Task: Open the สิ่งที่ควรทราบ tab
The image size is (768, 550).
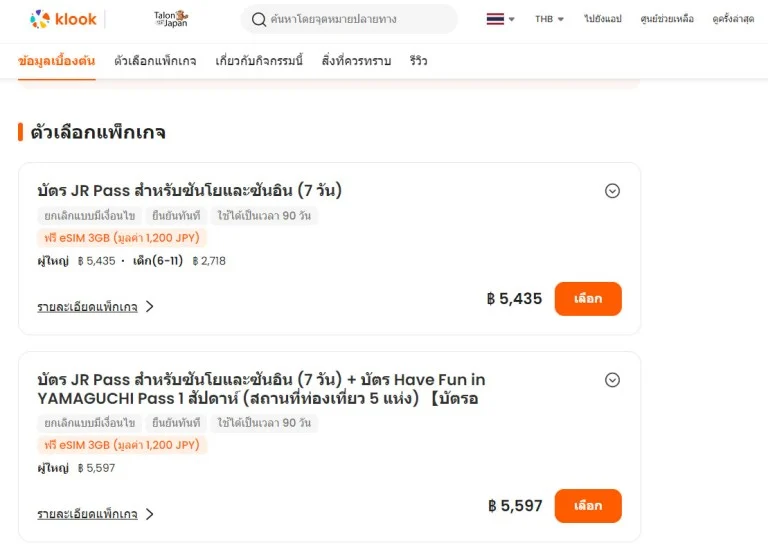Action: (x=356, y=61)
